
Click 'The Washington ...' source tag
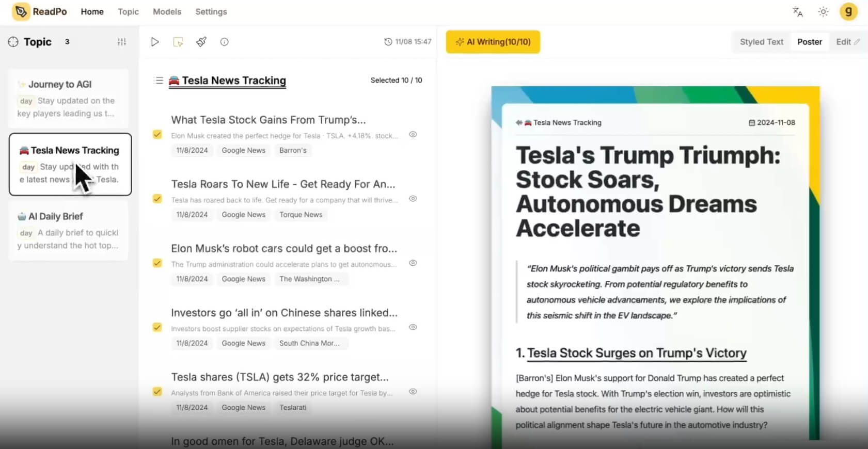(x=311, y=279)
